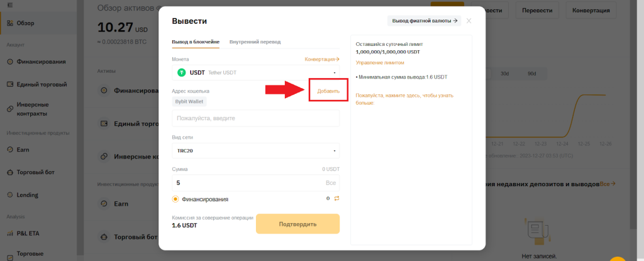Click the swap arrows icon beside Финансирования balance
Viewport: 644px width, 261px height.
coord(336,199)
